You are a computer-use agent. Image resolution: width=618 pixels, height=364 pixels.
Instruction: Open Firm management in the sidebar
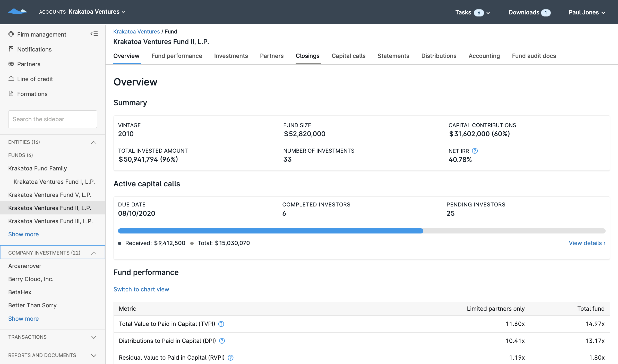tap(42, 34)
